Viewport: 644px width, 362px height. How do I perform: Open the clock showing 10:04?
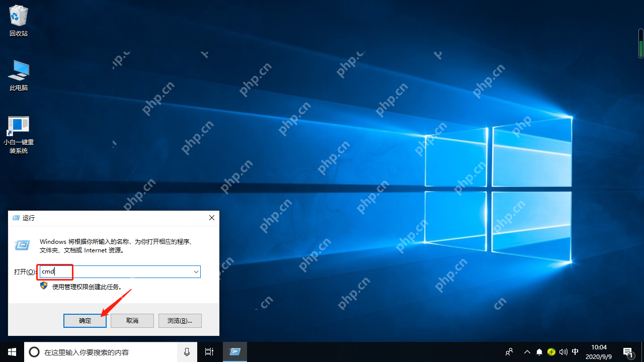599,352
